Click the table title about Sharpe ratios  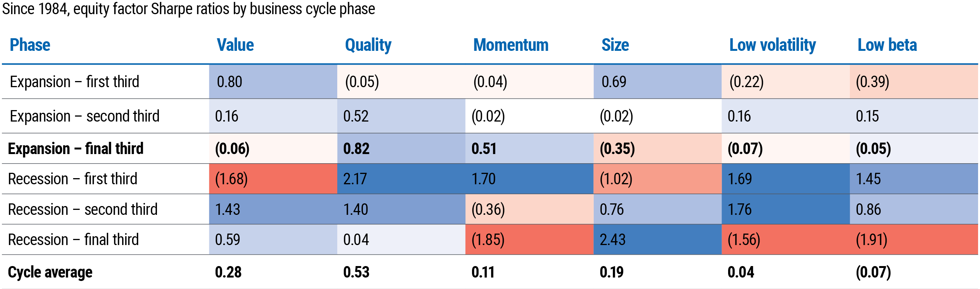point(188,9)
